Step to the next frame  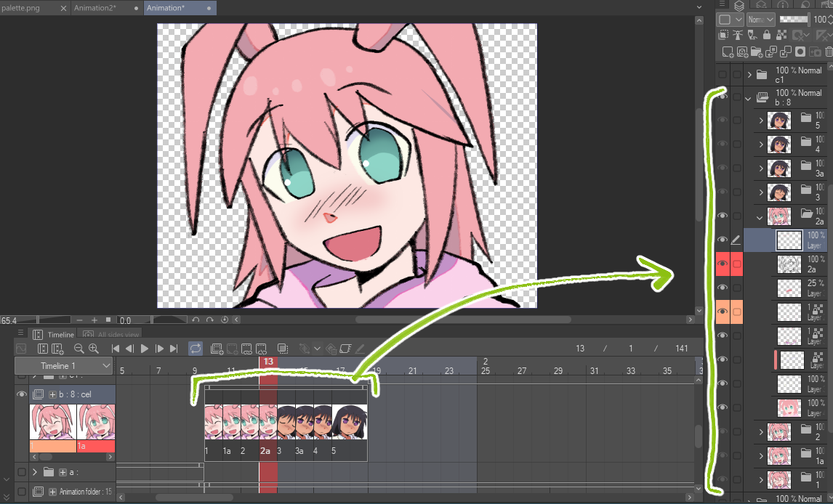(x=159, y=349)
